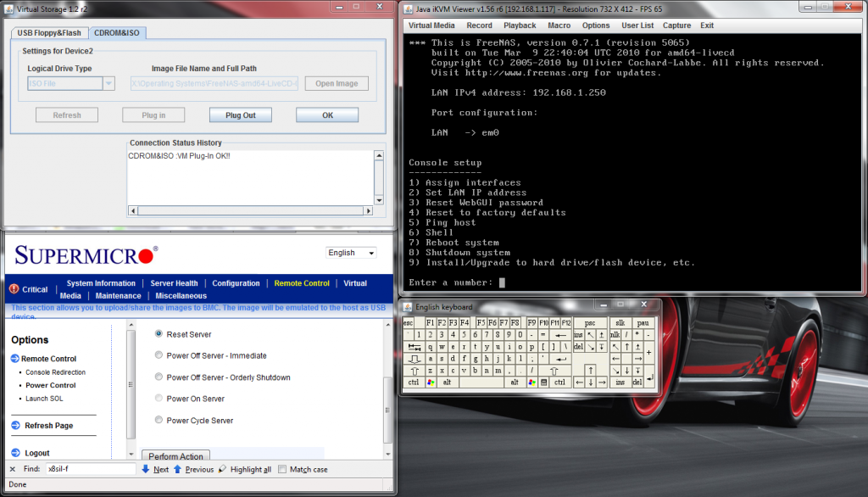868x497 pixels.
Task: Select Power Off Server - Immediate option
Action: point(159,355)
